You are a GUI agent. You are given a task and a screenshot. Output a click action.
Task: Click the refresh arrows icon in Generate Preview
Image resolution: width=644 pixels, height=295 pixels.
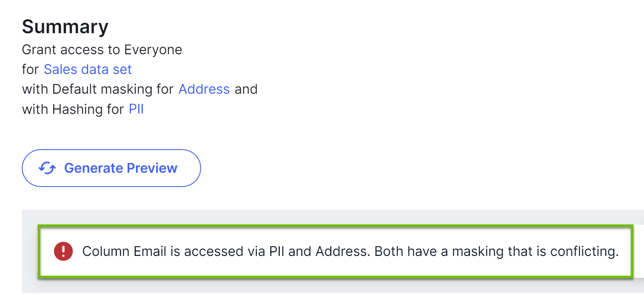47,168
